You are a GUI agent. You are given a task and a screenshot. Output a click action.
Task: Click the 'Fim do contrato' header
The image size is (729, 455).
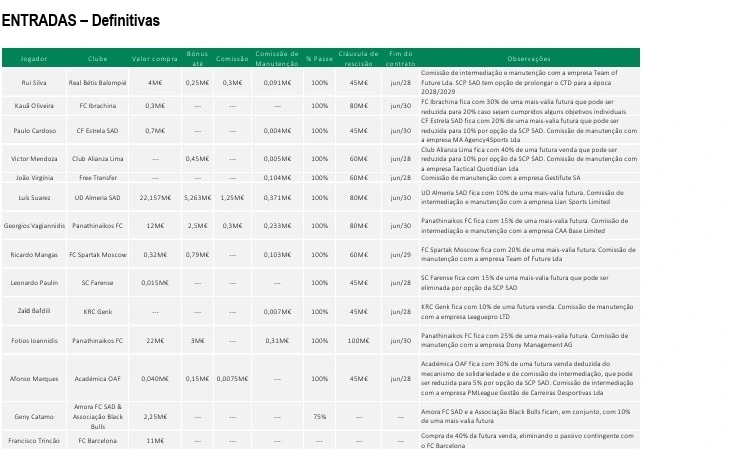coord(400,59)
